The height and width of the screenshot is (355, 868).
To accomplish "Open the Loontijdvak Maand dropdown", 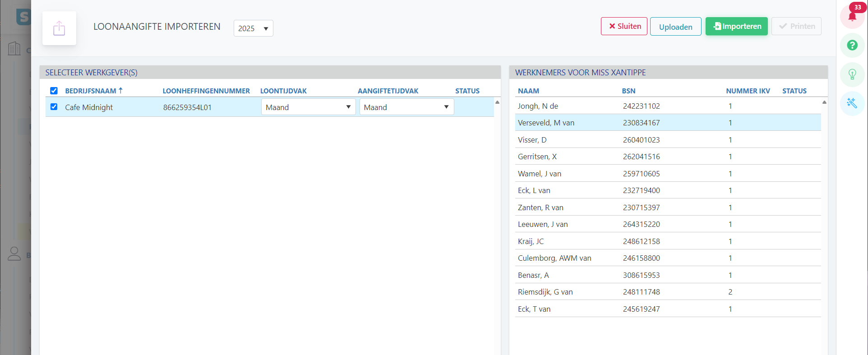I will 309,107.
